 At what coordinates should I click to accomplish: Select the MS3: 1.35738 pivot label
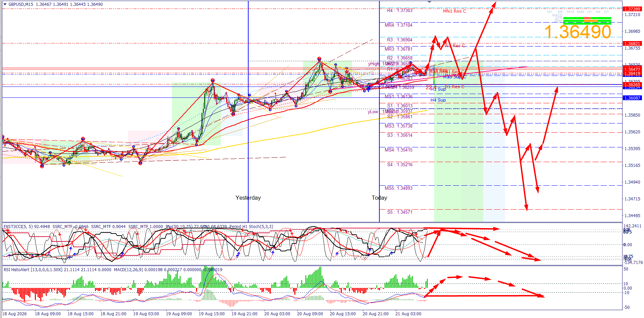click(398, 126)
